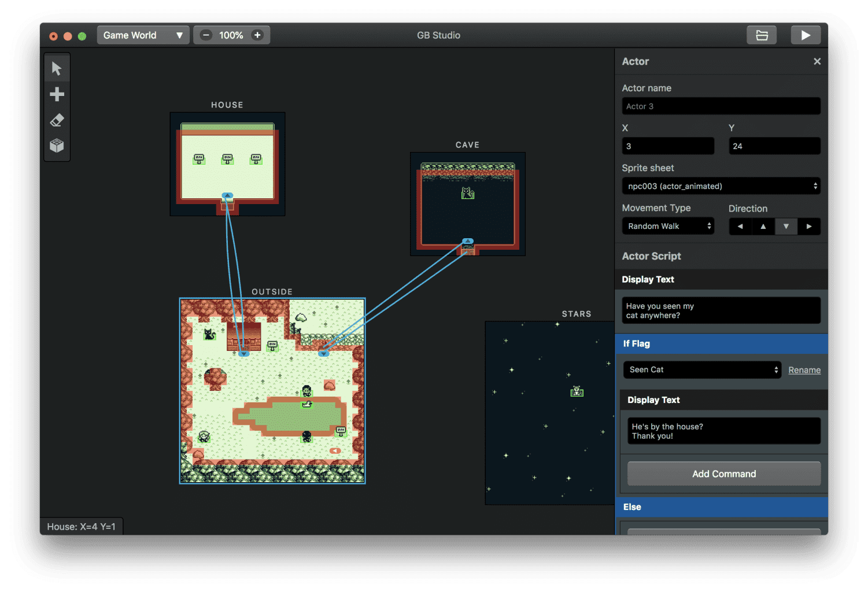Screen dimensions: 868x592
Task: Select the cat actor in Cave
Action: (468, 194)
